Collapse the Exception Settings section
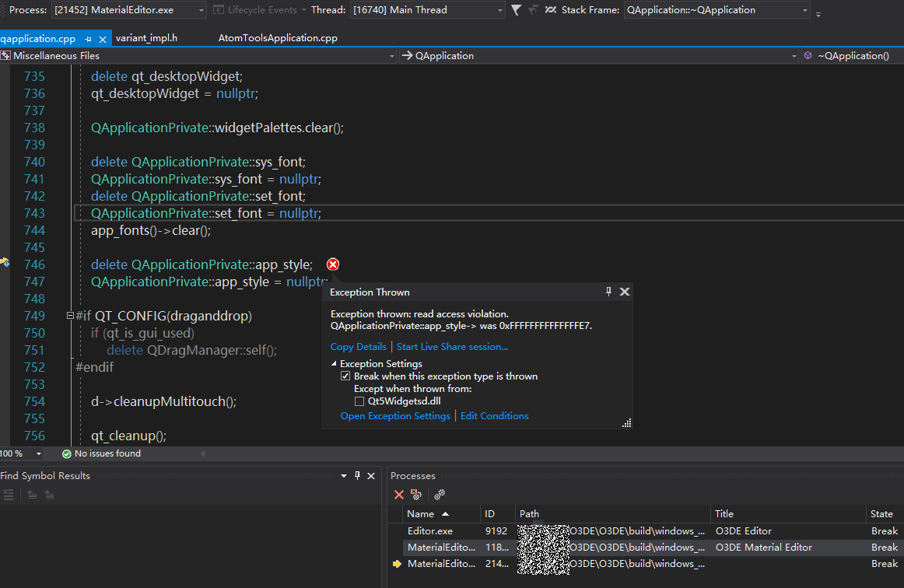This screenshot has width=904, height=588. pos(332,363)
